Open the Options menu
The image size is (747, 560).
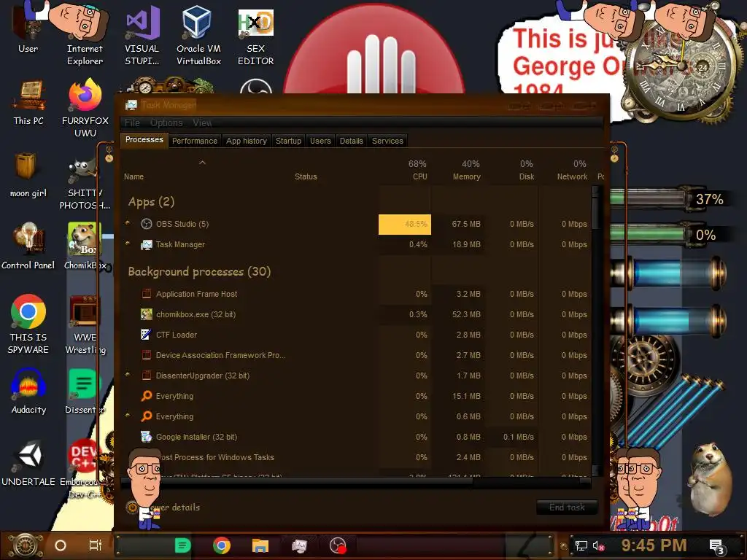tap(166, 122)
